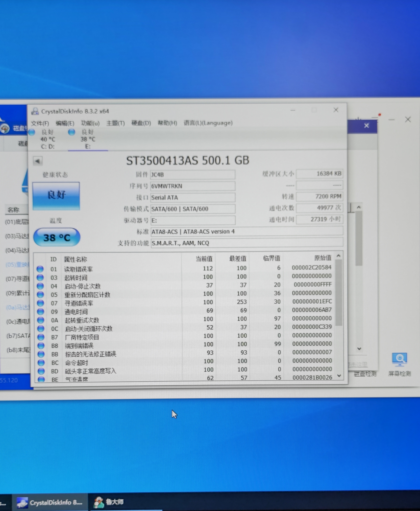Click the status icon for 厂商特定项目

click(x=41, y=337)
